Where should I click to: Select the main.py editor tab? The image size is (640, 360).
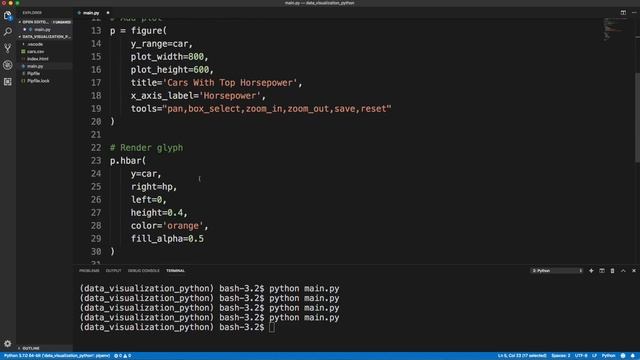pyautogui.click(x=91, y=13)
